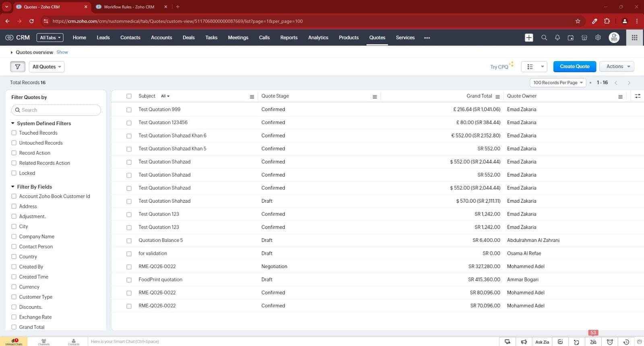Screen dimensions: 644x346
Task: Click the Zia notifications icon with the 53 badge
Action: pos(593,342)
